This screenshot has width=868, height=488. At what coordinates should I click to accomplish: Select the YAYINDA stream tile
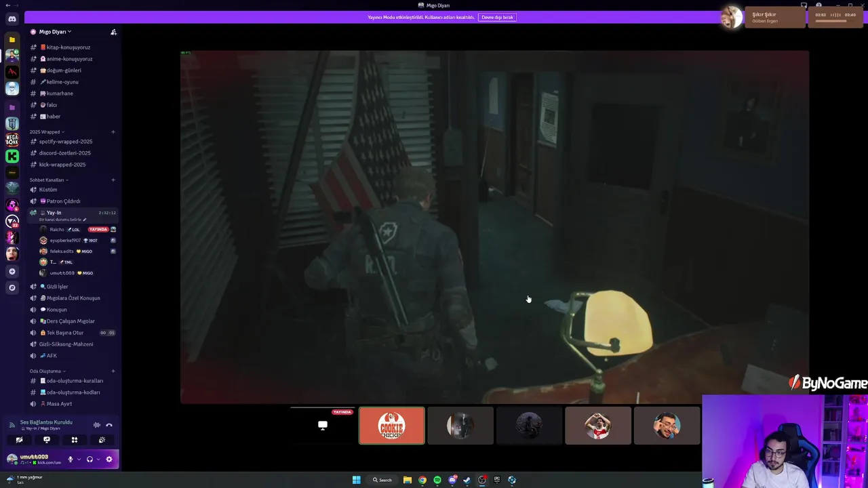[x=323, y=426]
